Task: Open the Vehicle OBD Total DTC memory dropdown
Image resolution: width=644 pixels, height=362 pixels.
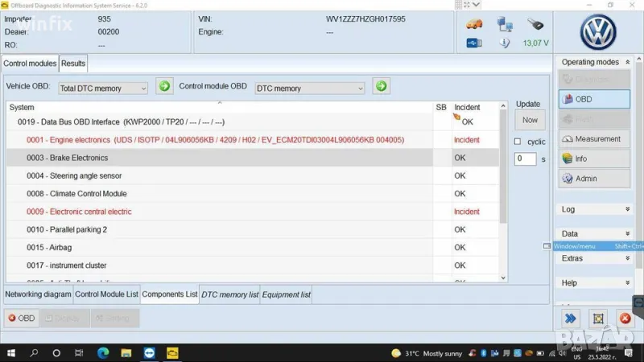Action: coord(103,88)
